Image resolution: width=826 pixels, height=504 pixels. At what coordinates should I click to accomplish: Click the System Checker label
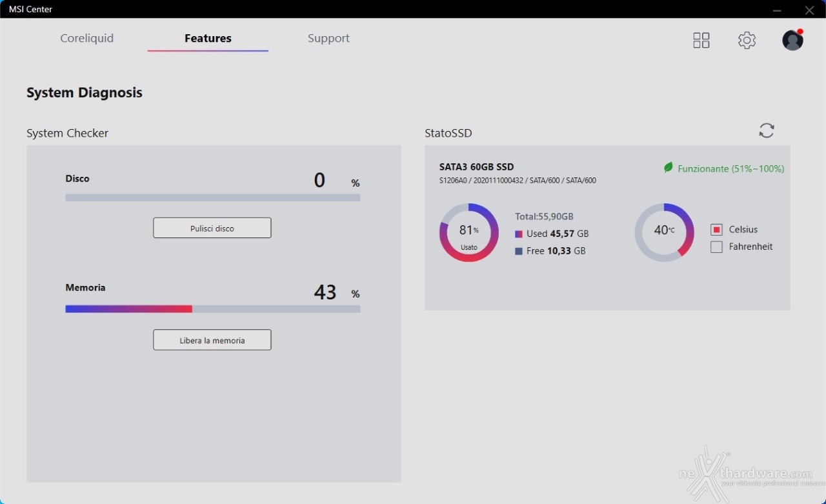[x=67, y=133]
